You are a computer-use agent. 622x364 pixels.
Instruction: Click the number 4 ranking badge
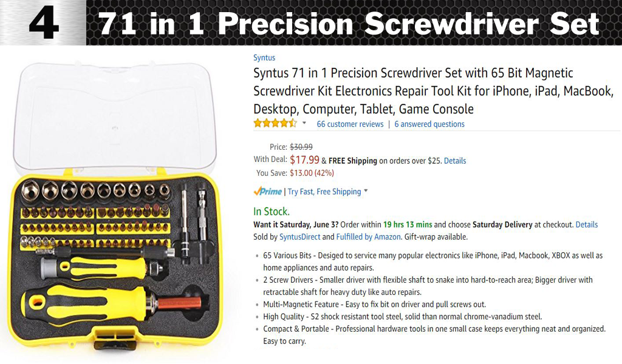pyautogui.click(x=43, y=23)
